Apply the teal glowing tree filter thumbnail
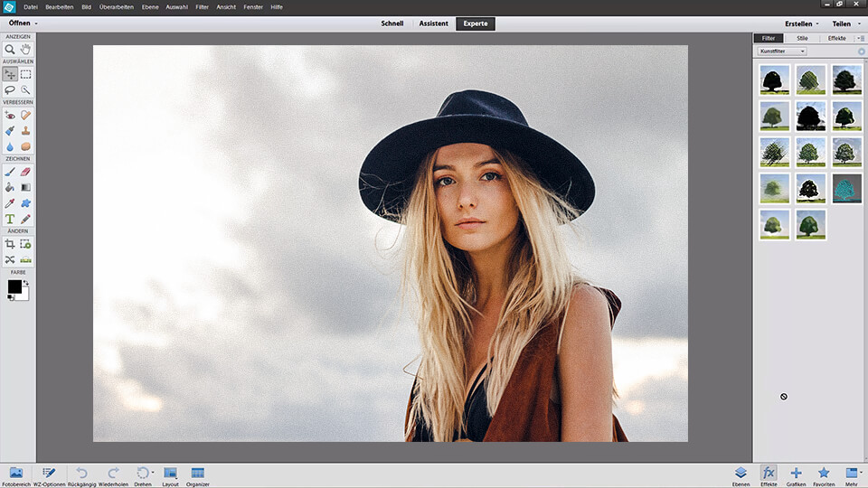 click(x=846, y=189)
